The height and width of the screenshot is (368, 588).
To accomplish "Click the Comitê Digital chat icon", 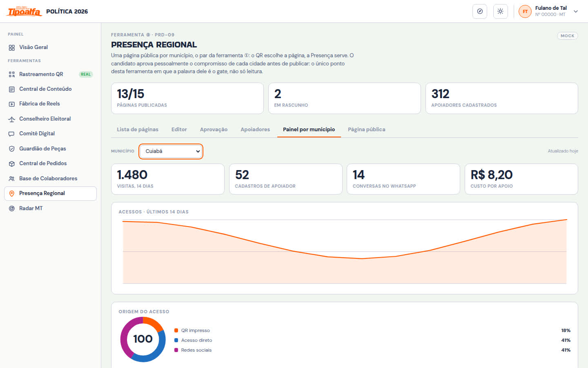I will pos(12,134).
